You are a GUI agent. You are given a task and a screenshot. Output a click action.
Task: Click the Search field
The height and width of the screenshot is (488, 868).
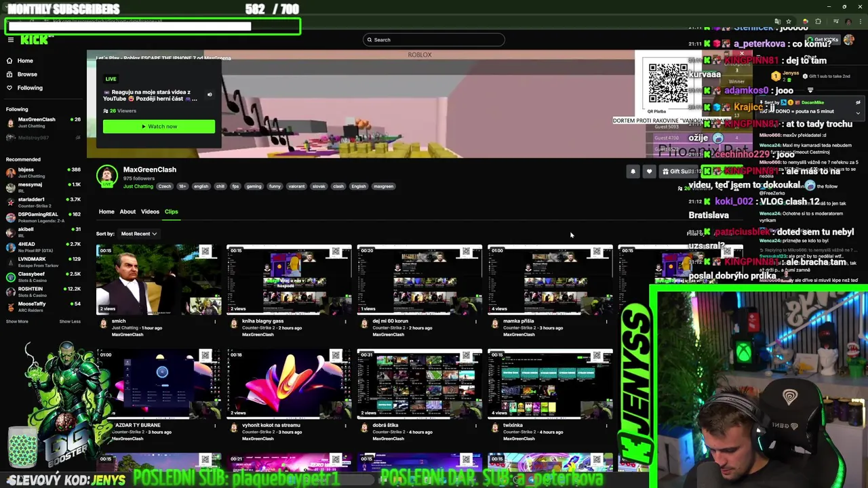pos(433,40)
